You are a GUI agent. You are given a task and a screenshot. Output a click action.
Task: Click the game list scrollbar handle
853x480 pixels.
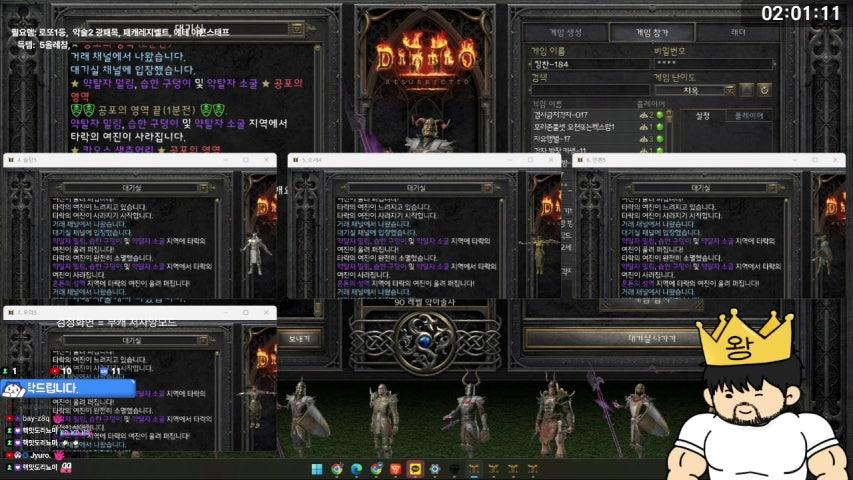pos(670,116)
